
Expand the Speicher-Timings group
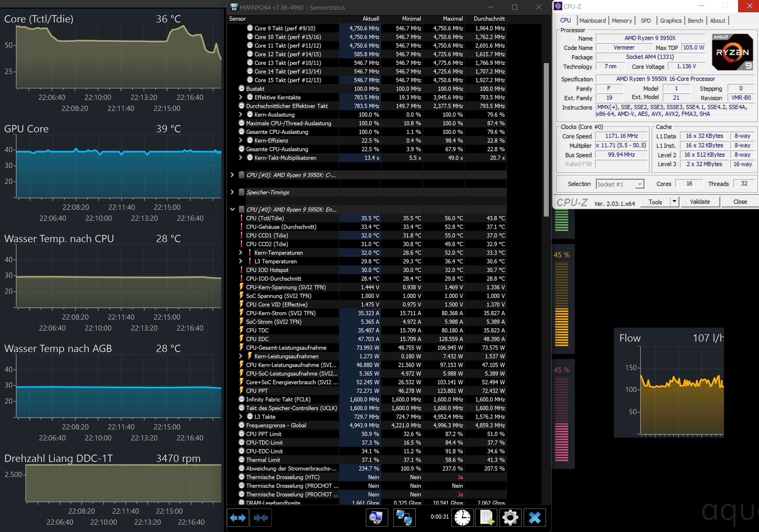232,192
